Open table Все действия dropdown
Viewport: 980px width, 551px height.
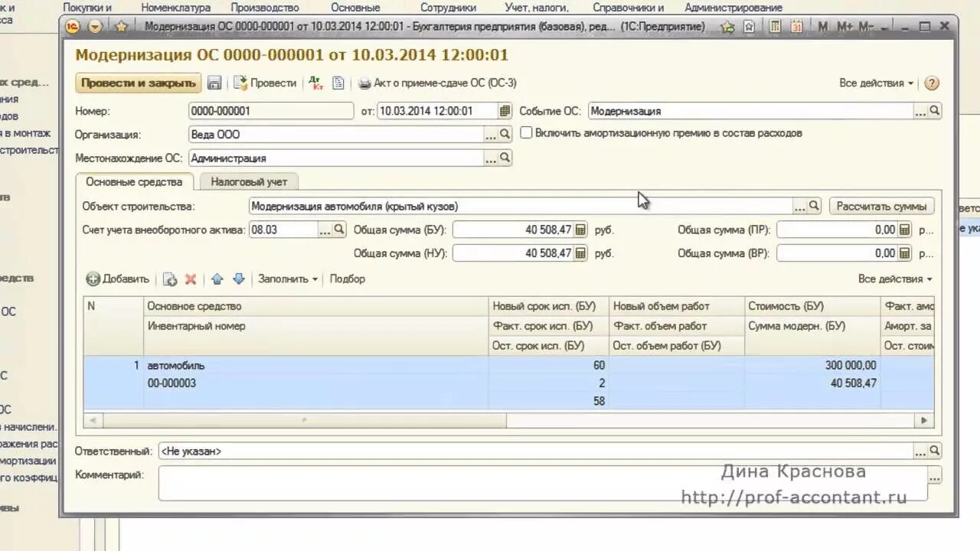click(895, 279)
